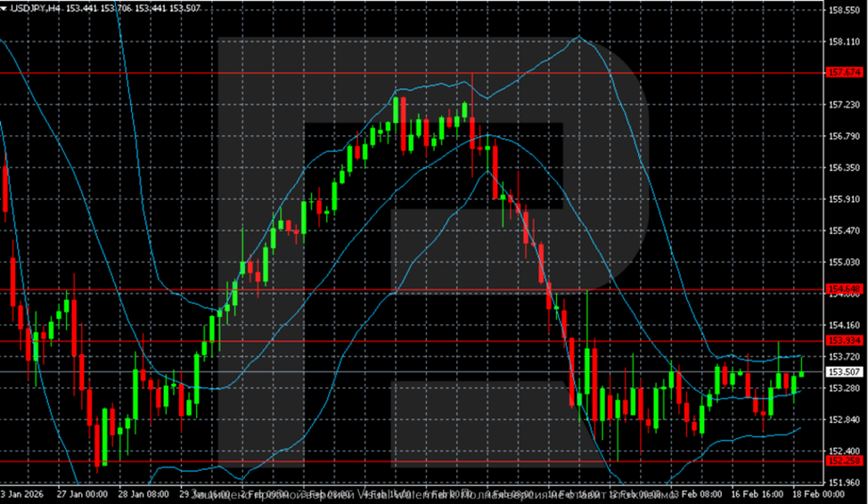Select the 27 Jan 00:00 time label

coord(82,492)
